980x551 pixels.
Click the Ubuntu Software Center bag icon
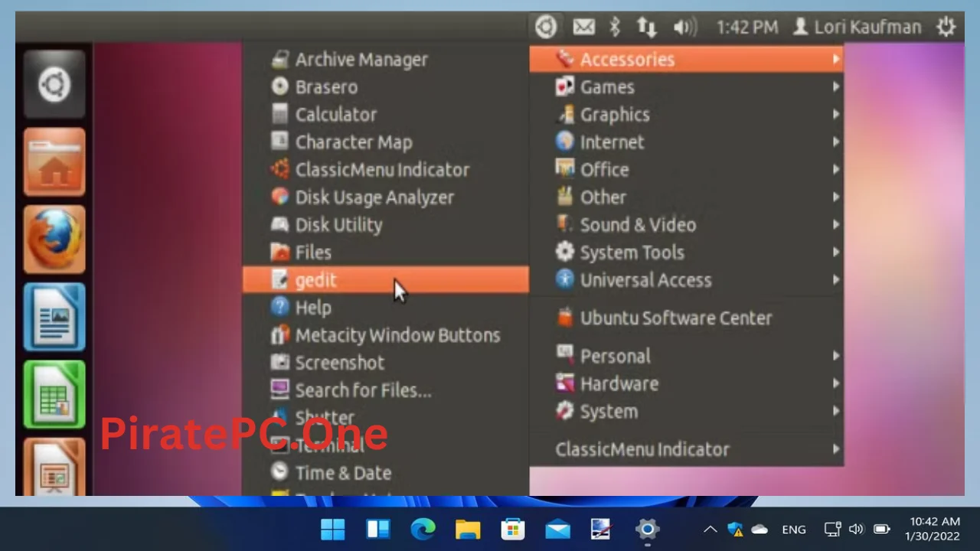coord(565,318)
